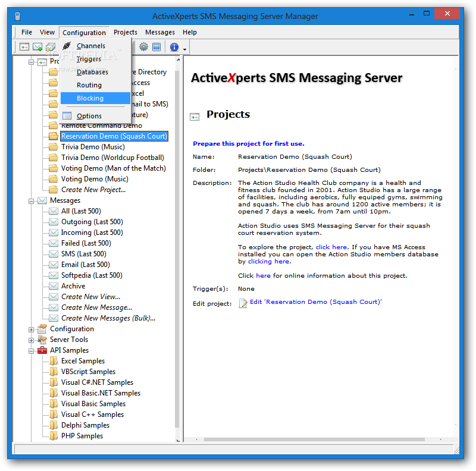Image resolution: width=476 pixels, height=471 pixels.
Task: Select 'Softpedia (Last 500)' view
Action: coord(92,275)
